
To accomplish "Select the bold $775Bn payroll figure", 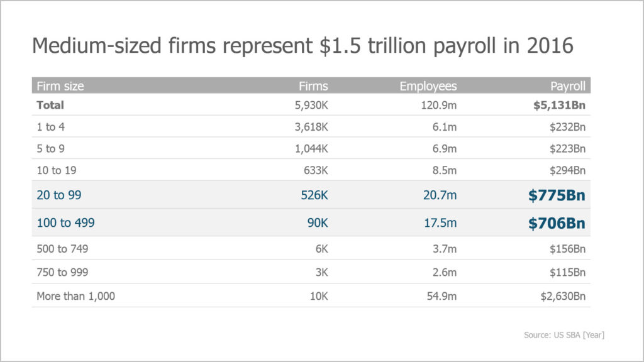I will coord(557,195).
